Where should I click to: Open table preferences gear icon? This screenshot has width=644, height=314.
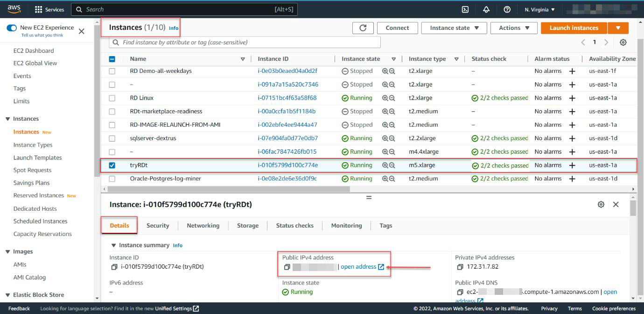[623, 43]
